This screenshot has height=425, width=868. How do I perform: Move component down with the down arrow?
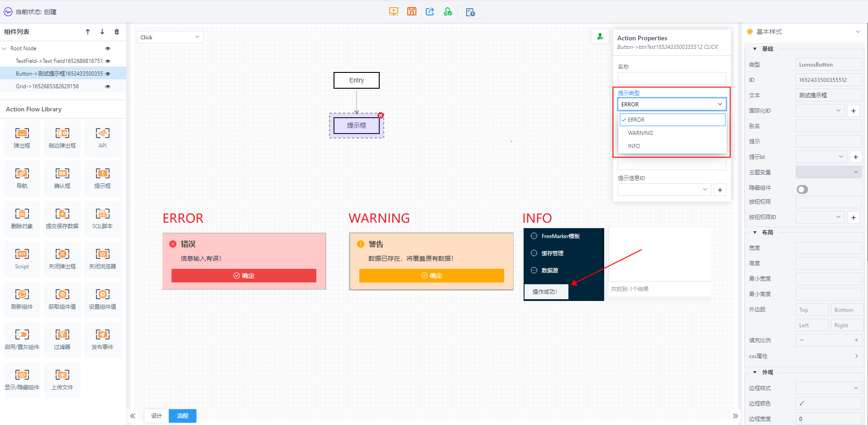[102, 32]
